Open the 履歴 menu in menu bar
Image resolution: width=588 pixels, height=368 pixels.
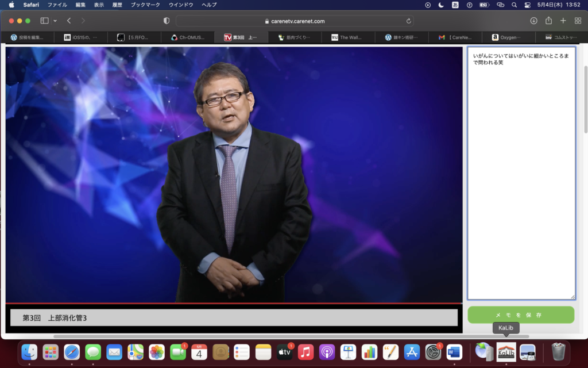[117, 5]
